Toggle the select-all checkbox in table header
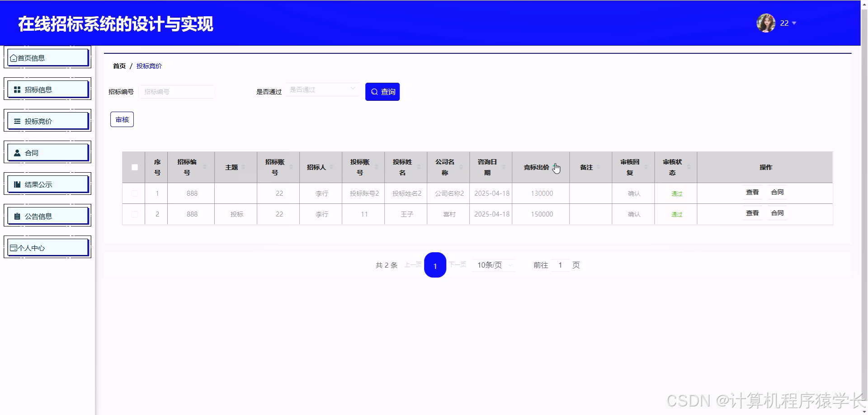The image size is (868, 415). point(134,167)
